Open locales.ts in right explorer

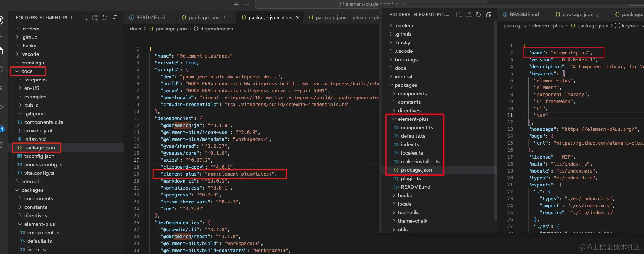[x=412, y=153]
